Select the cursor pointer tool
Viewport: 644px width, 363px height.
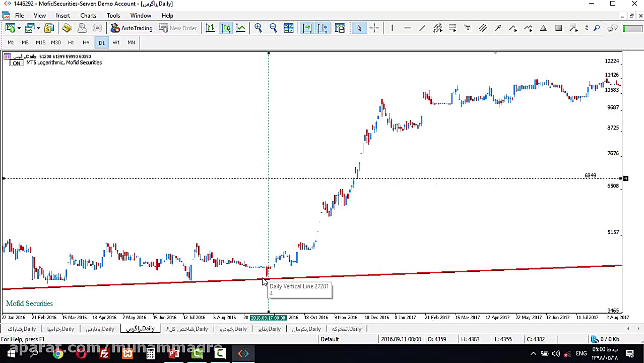click(x=359, y=28)
